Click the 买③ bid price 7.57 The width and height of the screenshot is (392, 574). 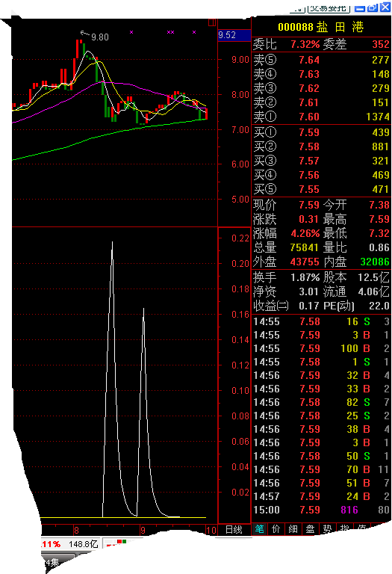(x=309, y=161)
